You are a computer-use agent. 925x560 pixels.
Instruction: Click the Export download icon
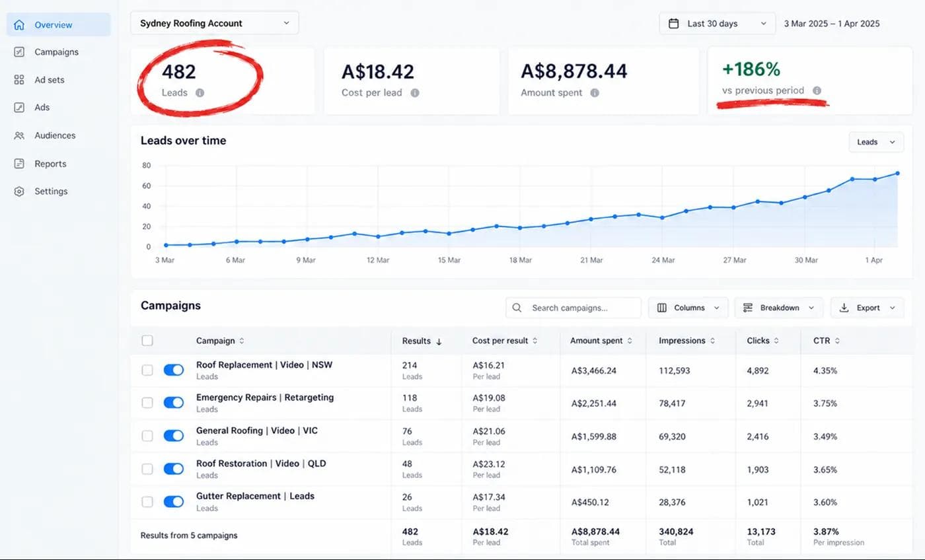tap(844, 308)
